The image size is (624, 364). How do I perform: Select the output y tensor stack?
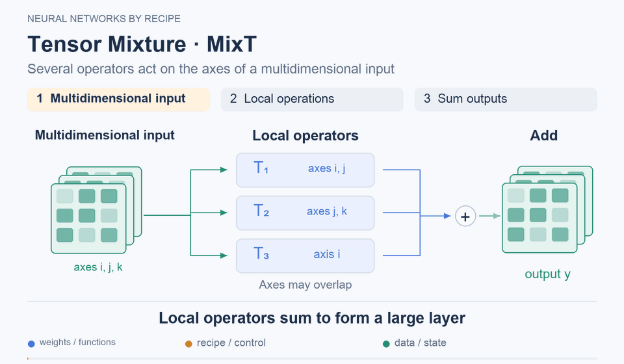coord(547,210)
